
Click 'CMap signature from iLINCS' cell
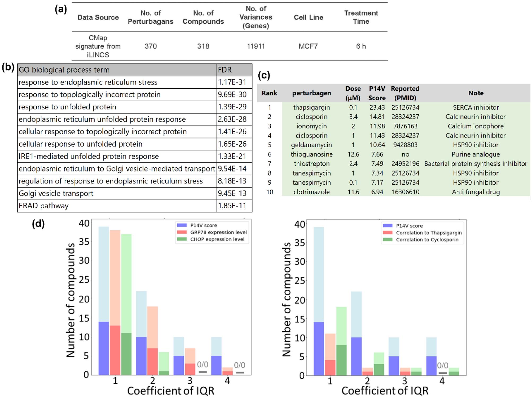pos(98,46)
